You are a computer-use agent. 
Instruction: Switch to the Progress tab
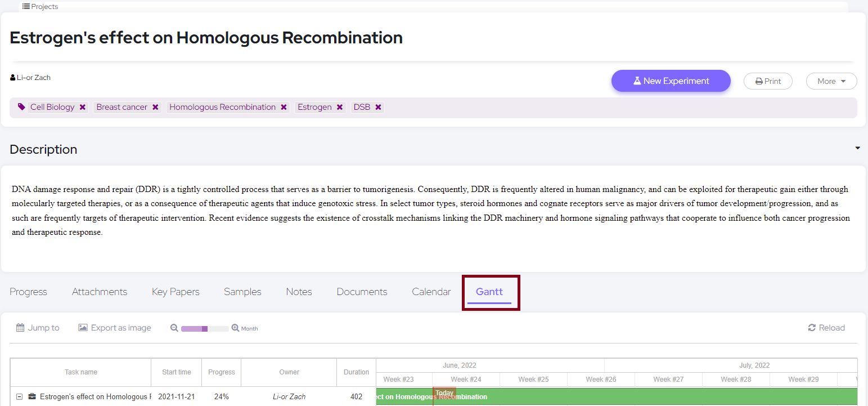(x=28, y=292)
